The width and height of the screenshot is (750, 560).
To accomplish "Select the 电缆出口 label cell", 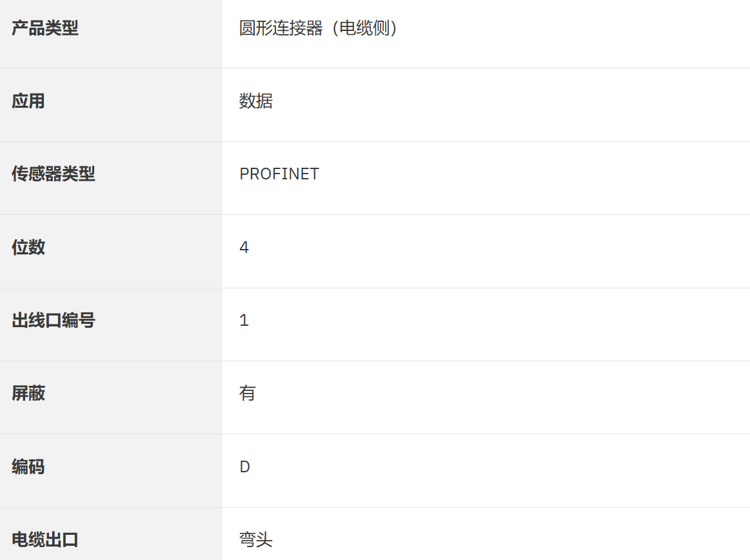I will (111, 534).
